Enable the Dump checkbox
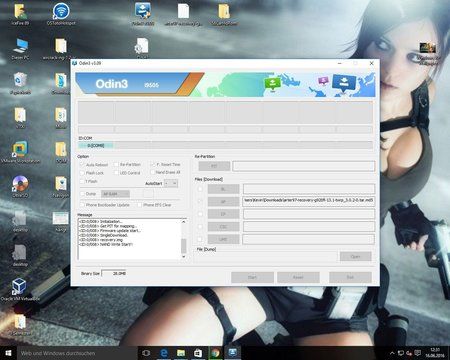The image size is (450, 360). click(82, 194)
